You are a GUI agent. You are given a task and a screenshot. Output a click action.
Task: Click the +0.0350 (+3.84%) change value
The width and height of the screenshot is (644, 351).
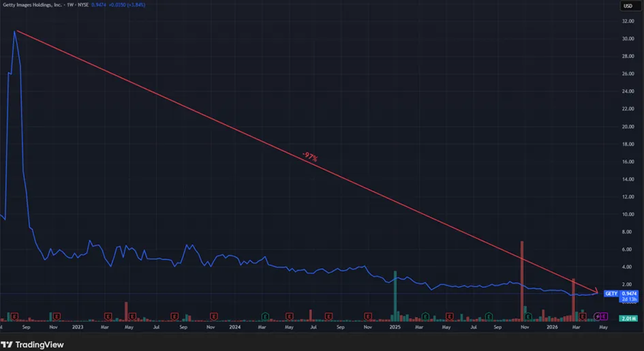127,5
